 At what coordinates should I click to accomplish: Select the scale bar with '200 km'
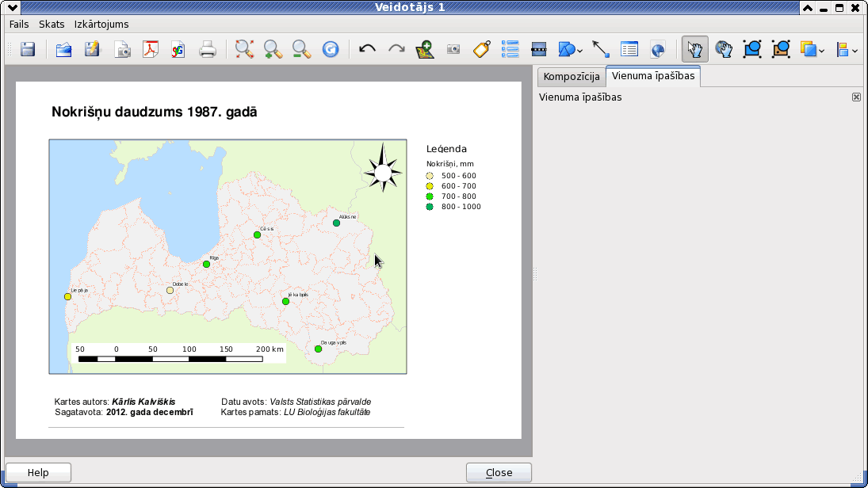pyautogui.click(x=179, y=353)
